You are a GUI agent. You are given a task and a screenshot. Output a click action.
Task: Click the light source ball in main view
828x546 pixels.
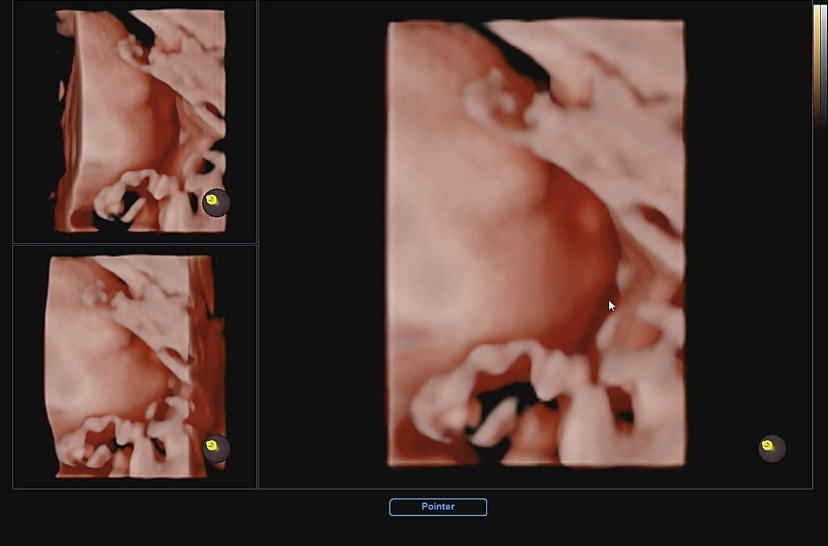point(772,449)
